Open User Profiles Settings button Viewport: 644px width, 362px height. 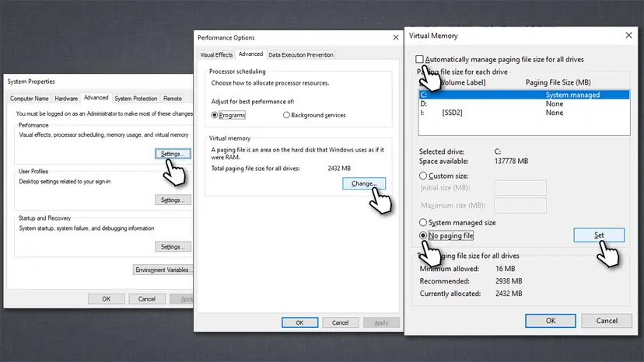click(x=173, y=200)
